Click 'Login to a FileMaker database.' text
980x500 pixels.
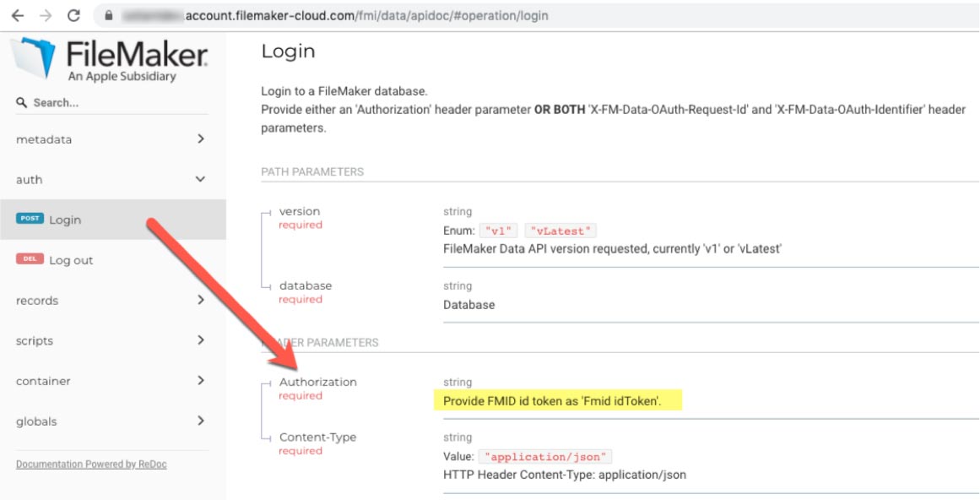tap(344, 91)
